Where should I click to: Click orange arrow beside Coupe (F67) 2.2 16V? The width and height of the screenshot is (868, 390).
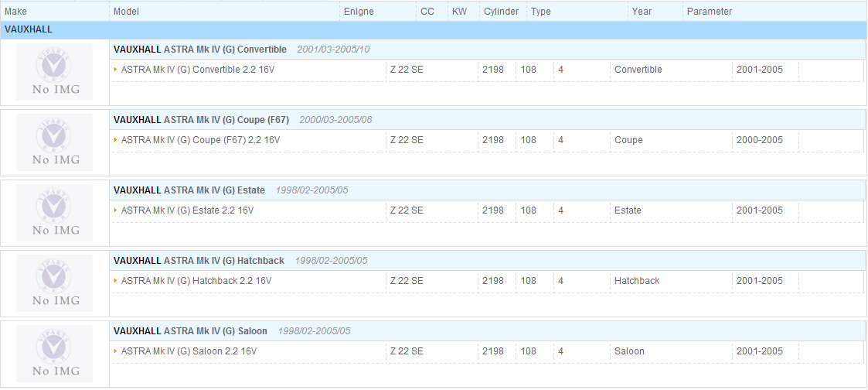[x=116, y=139]
